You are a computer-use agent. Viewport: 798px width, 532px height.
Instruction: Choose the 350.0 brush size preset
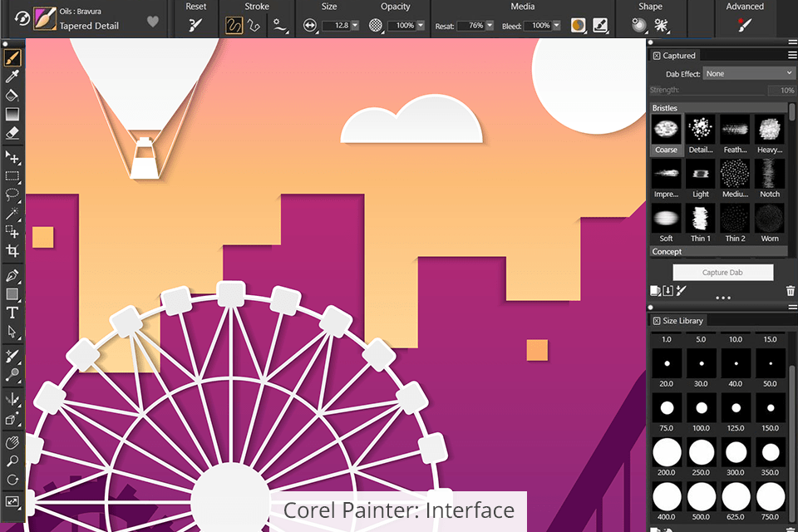coord(770,456)
